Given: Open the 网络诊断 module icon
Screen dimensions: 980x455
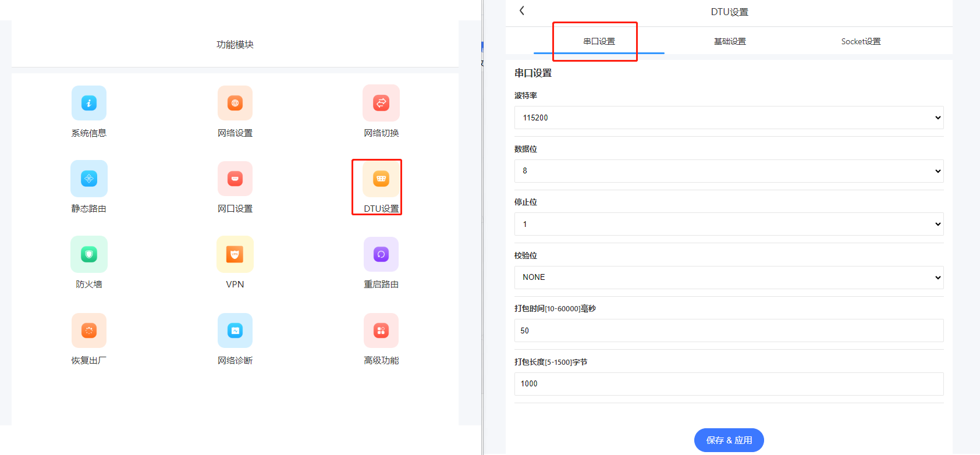Looking at the screenshot, I should coord(235,330).
